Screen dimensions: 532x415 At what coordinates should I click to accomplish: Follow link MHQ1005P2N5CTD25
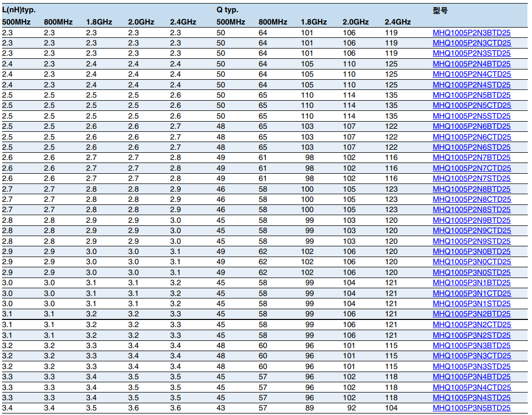pyautogui.click(x=472, y=105)
